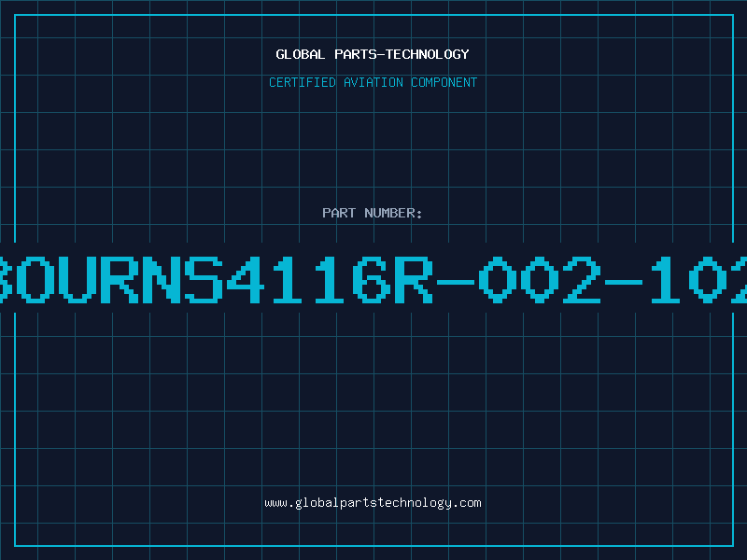Click the BOURNS4116R-002-102 part number
The height and width of the screenshot is (560, 747).
pyautogui.click(x=373, y=279)
